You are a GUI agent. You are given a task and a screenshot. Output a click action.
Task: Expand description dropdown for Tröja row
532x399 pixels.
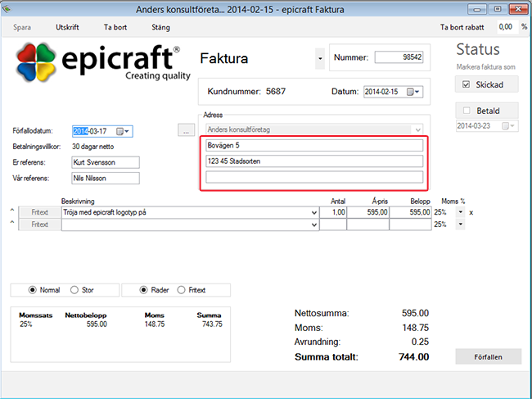click(x=314, y=213)
